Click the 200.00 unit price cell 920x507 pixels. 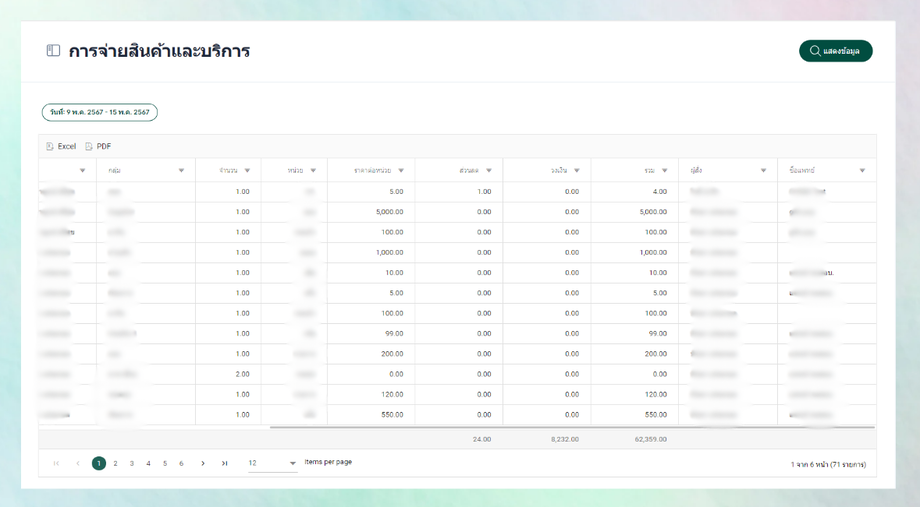pyautogui.click(x=392, y=354)
